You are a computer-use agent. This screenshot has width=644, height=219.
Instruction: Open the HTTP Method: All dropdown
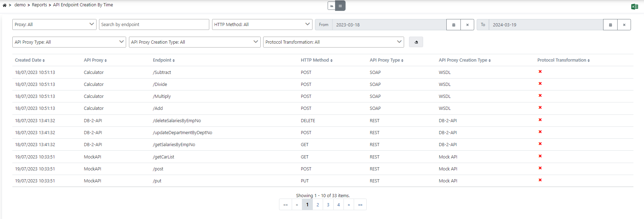[x=262, y=24]
